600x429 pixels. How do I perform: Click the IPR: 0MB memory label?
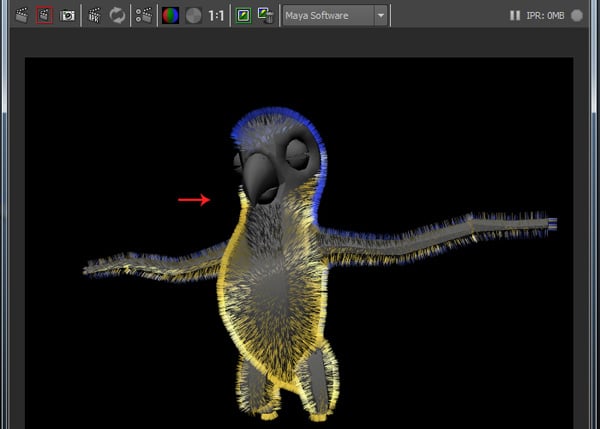point(545,16)
